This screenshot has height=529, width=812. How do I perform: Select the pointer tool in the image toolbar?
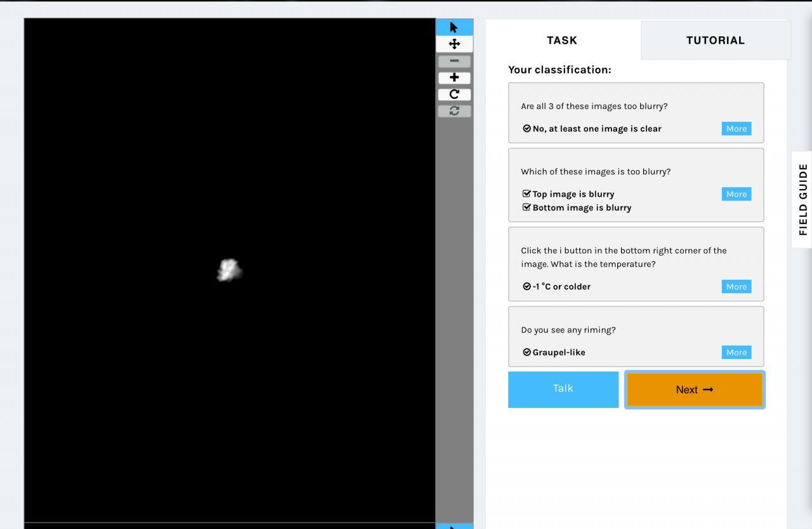454,27
